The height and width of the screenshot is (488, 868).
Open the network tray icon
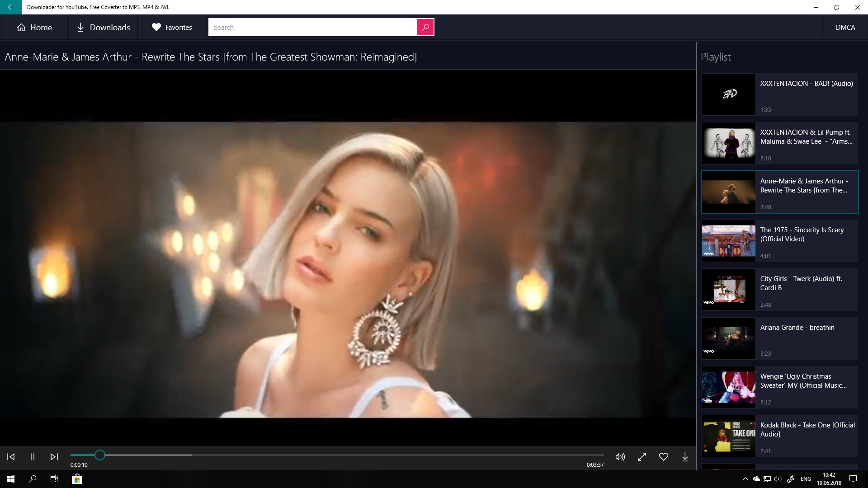click(767, 479)
